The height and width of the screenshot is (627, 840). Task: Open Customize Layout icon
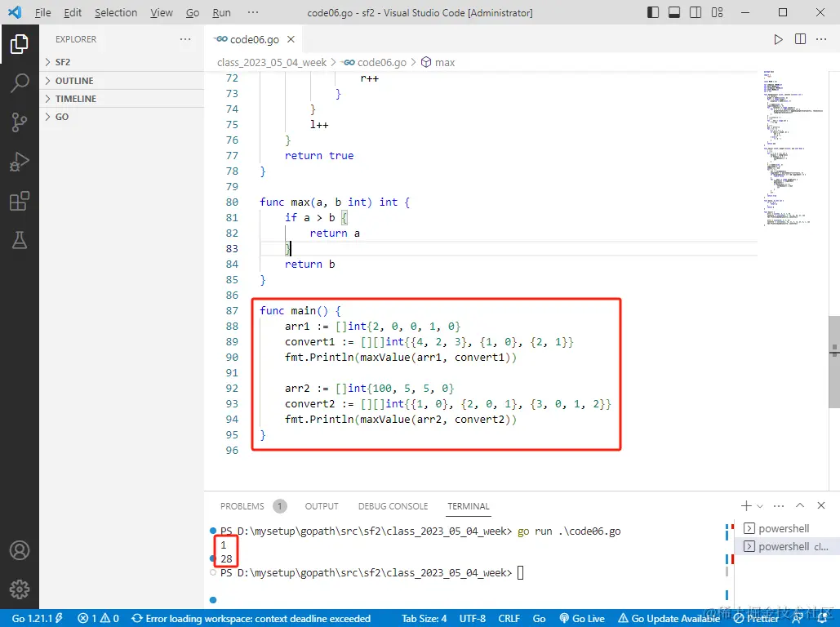click(x=717, y=12)
